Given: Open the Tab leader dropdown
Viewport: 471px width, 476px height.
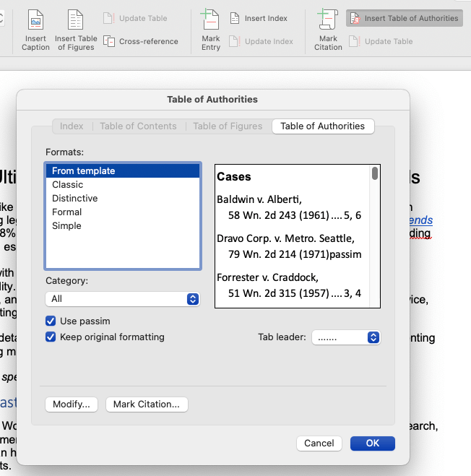Looking at the screenshot, I should click(346, 337).
